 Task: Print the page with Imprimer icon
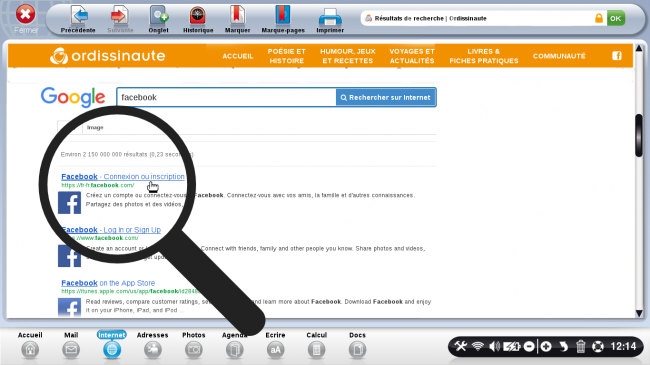pos(330,17)
